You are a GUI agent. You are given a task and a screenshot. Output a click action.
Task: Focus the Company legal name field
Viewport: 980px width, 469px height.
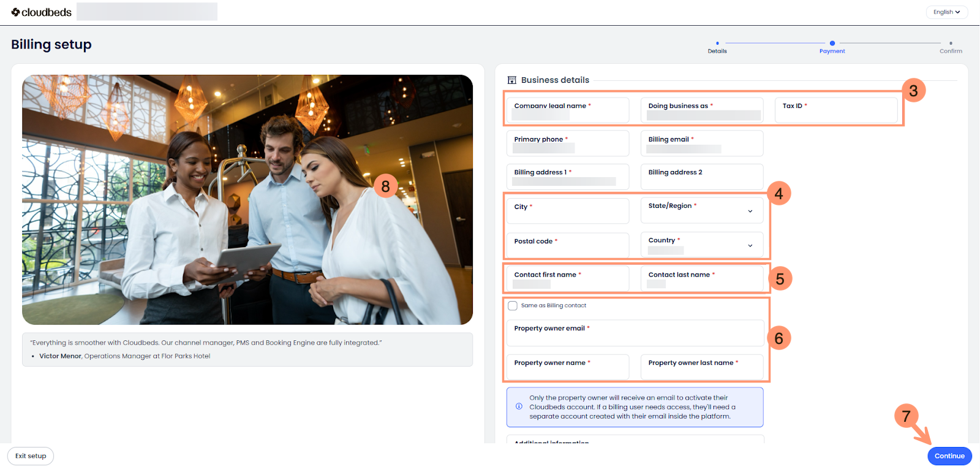(567, 111)
